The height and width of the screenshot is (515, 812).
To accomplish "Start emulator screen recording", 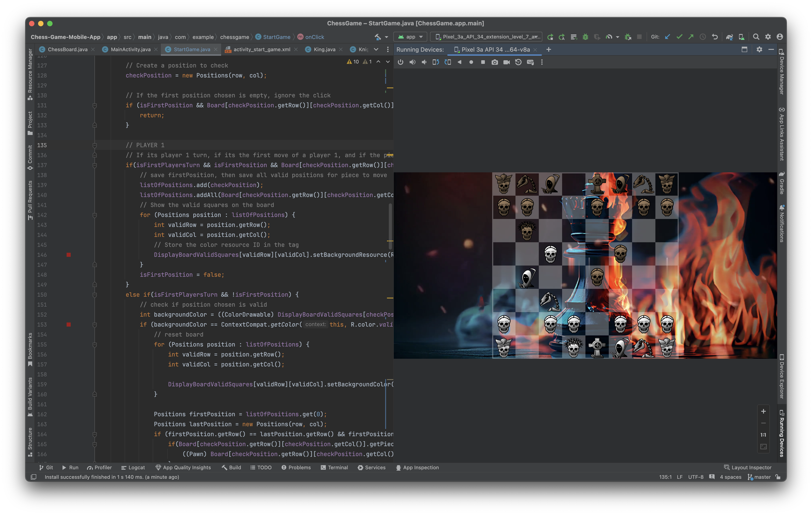I will pos(506,62).
